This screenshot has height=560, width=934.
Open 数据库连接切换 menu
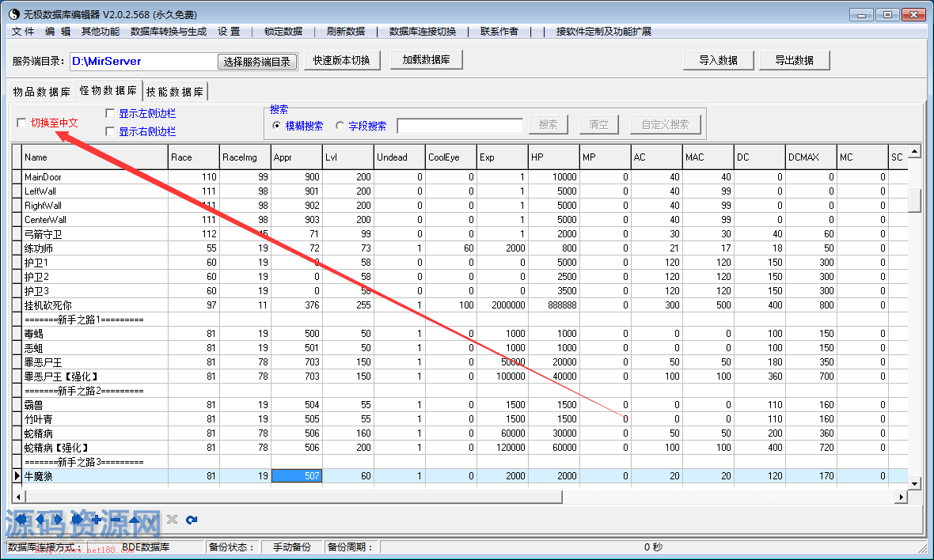coord(423,32)
